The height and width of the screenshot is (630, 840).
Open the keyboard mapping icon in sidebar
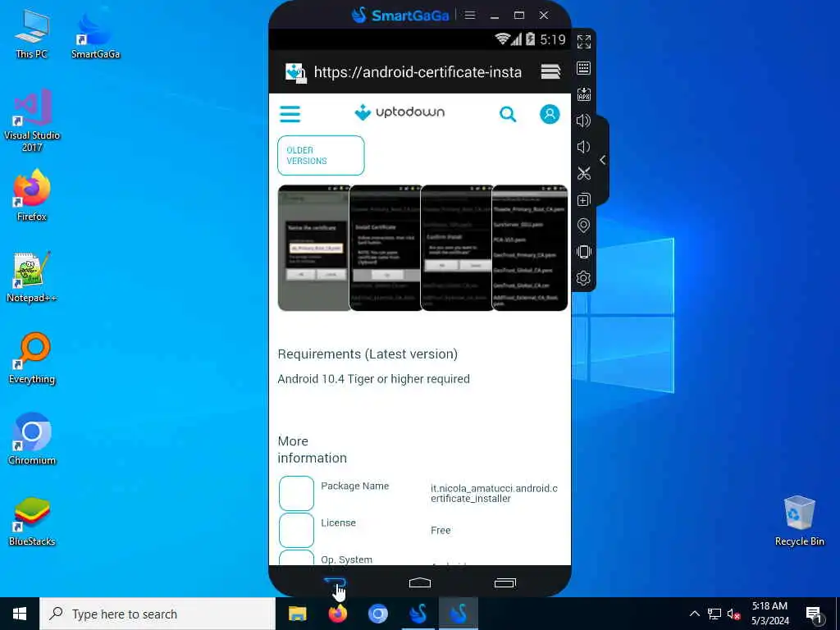click(584, 68)
